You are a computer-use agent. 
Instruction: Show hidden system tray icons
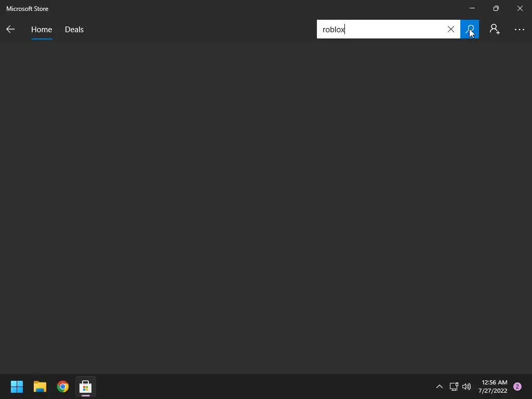tap(440, 387)
